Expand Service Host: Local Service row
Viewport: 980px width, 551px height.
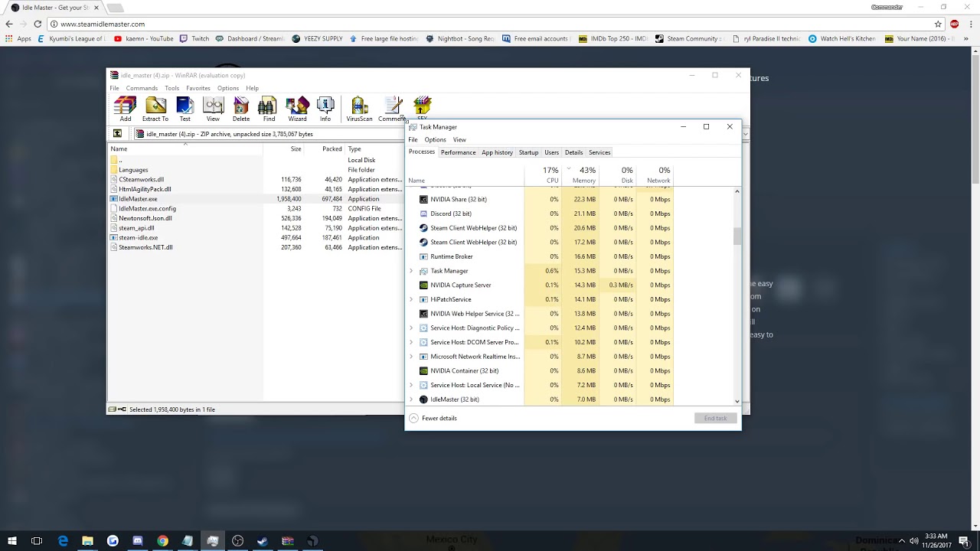click(411, 385)
